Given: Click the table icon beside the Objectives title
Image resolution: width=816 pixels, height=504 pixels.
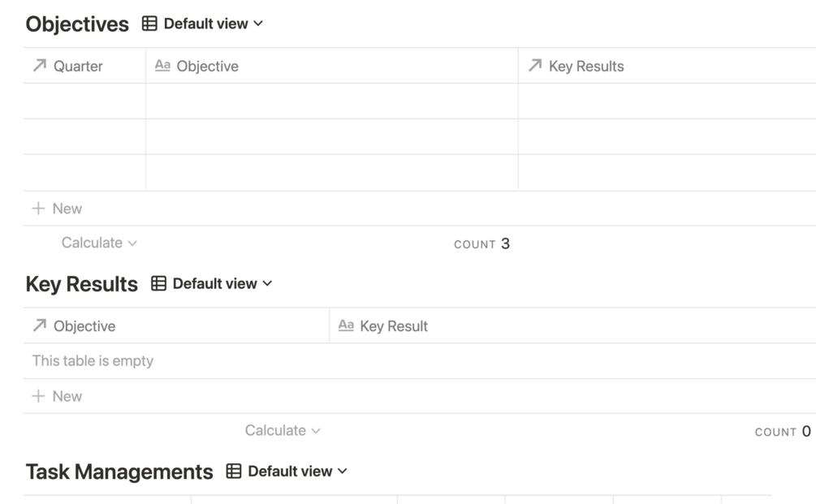Looking at the screenshot, I should point(149,24).
